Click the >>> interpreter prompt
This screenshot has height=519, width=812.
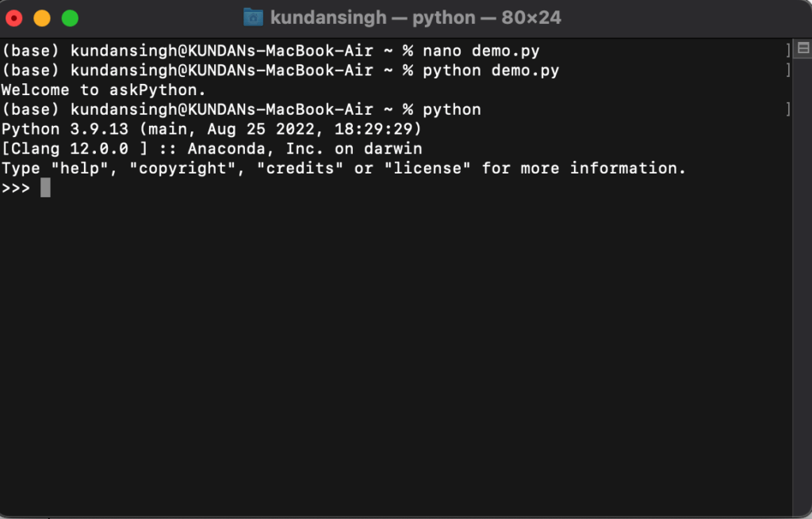(x=16, y=188)
